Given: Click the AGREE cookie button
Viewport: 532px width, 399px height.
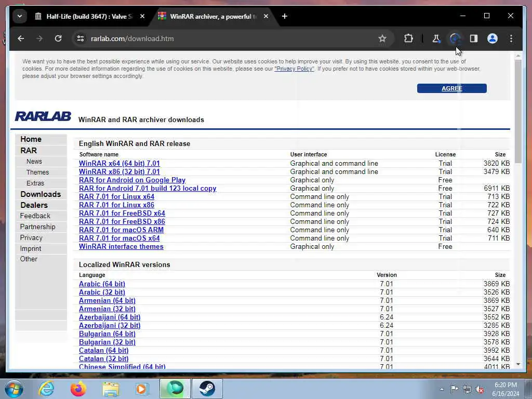Looking at the screenshot, I should click(451, 88).
